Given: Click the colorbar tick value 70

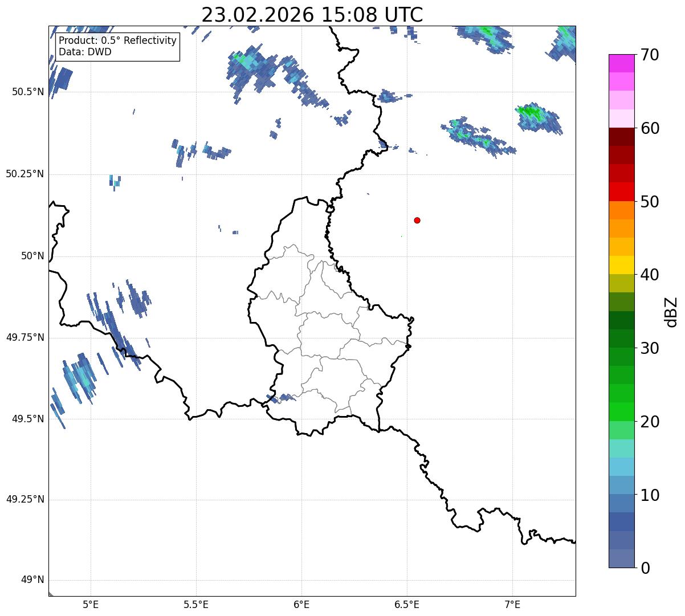Looking at the screenshot, I should [650, 55].
